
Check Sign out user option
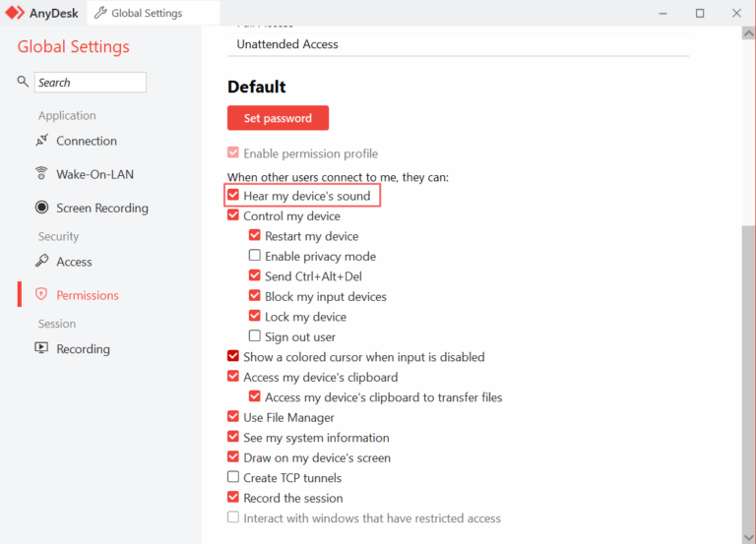coord(255,335)
